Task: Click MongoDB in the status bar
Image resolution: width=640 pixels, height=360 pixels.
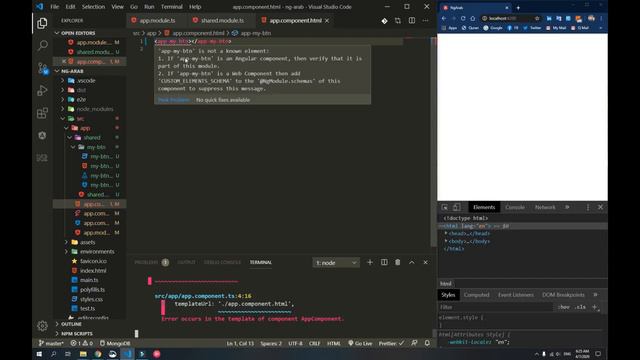Action: [115, 343]
